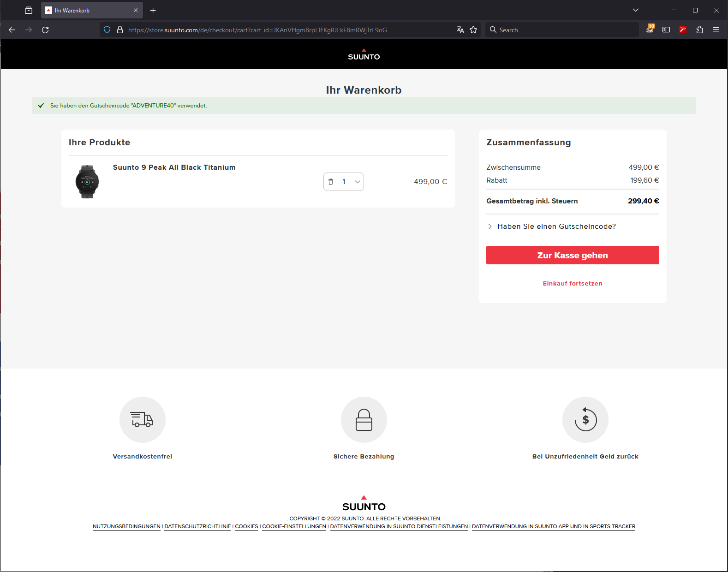Reload the current page
The height and width of the screenshot is (572, 728).
pos(45,30)
